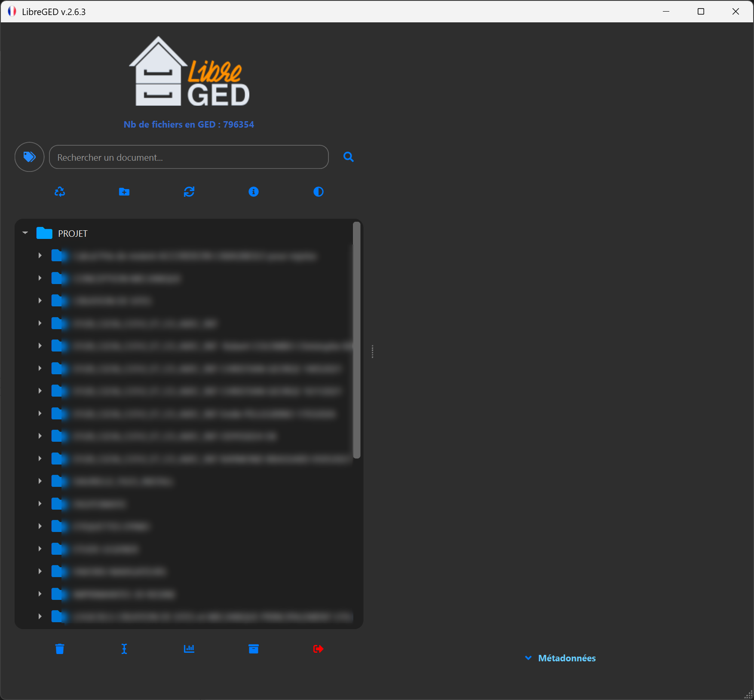Collapse the PROJET root folder
The height and width of the screenshot is (700, 754).
25,233
